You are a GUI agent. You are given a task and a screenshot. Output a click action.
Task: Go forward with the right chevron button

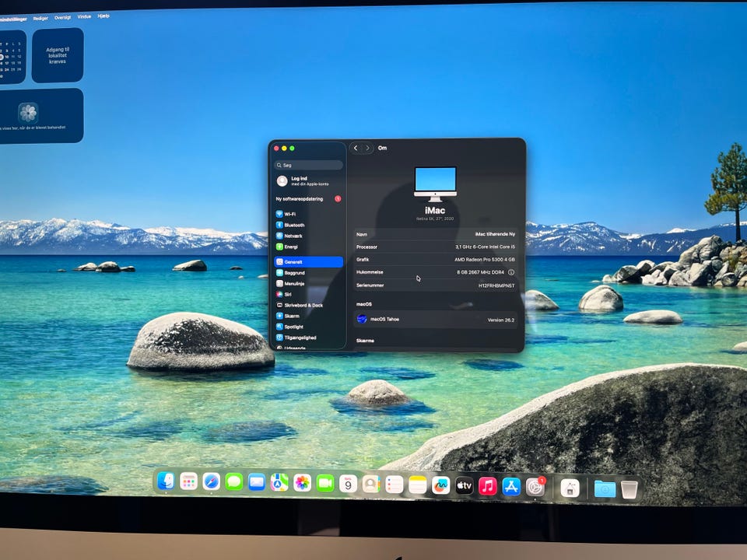367,148
